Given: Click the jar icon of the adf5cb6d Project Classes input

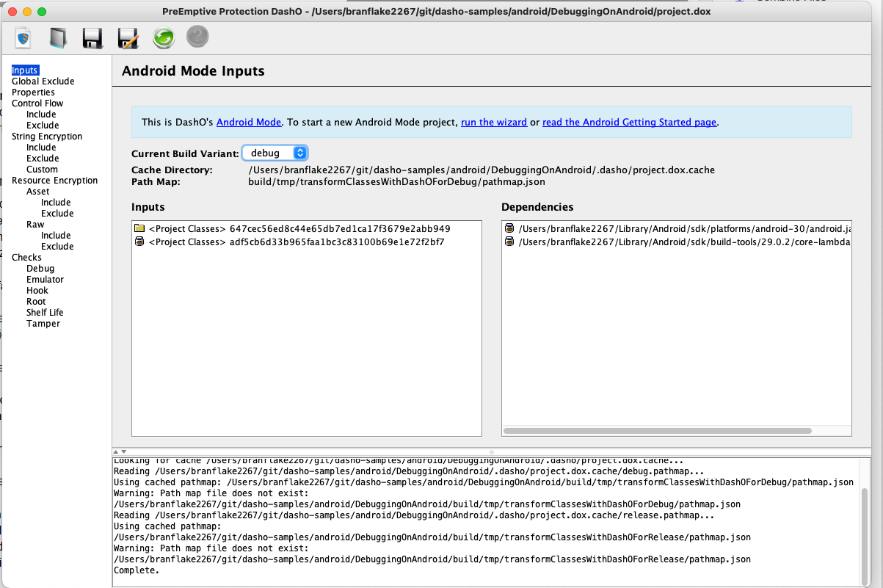Looking at the screenshot, I should [139, 242].
